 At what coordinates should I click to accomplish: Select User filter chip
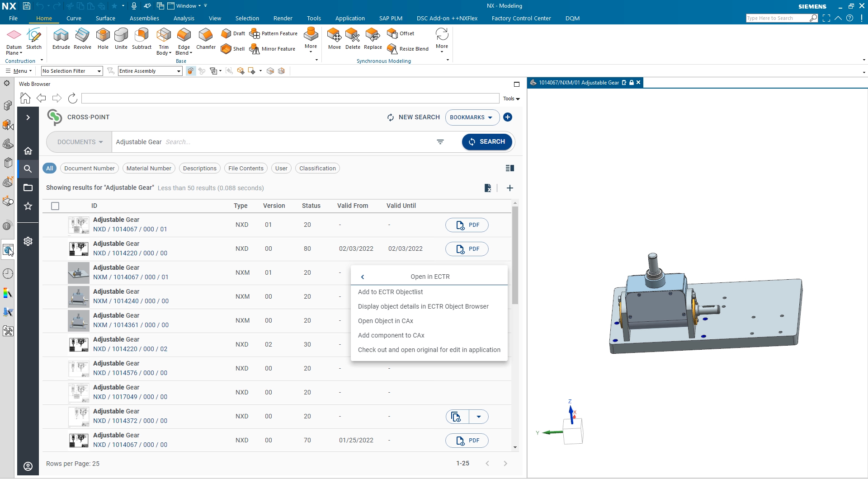click(281, 168)
